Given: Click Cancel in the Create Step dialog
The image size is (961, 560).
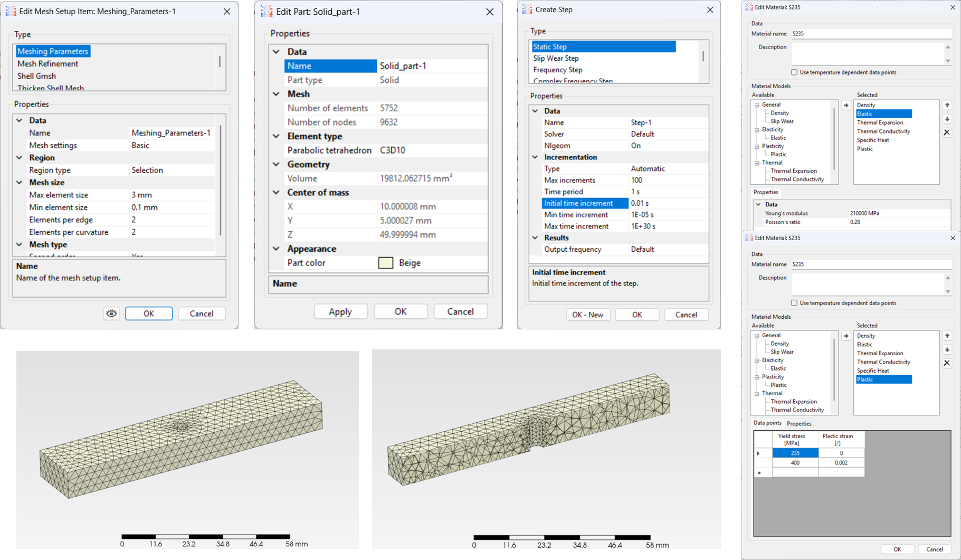Looking at the screenshot, I should 686,315.
